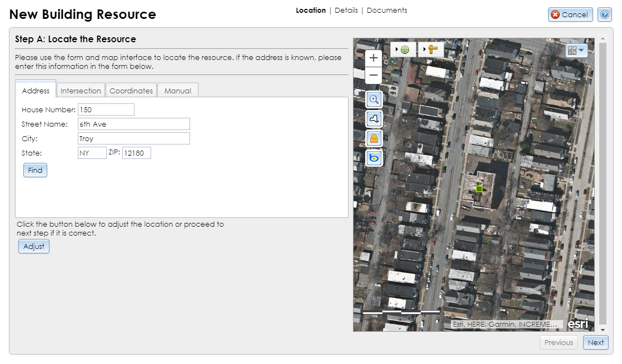Click Adjust to reposition the location
The height and width of the screenshot is (364, 622).
pyautogui.click(x=33, y=246)
